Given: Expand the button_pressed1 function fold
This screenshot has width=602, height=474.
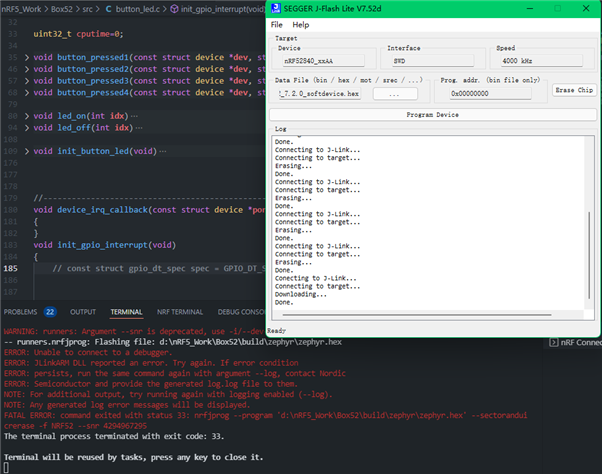Looking at the screenshot, I should coord(27,58).
